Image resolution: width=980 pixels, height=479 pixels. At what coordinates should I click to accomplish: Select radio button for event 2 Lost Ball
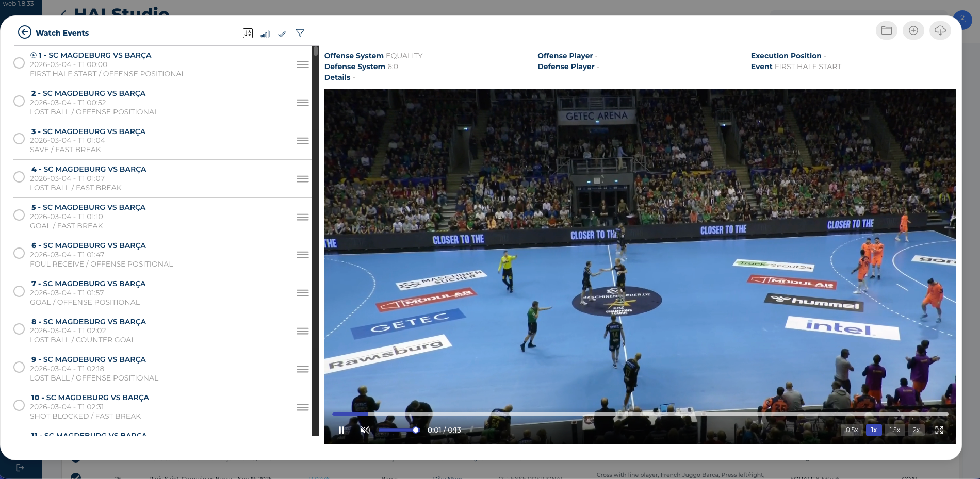click(x=19, y=101)
